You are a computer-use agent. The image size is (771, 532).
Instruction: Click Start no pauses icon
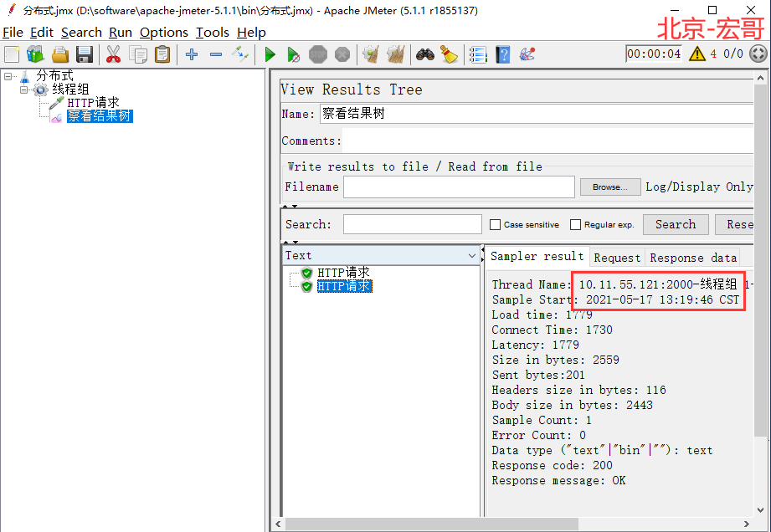coord(294,54)
